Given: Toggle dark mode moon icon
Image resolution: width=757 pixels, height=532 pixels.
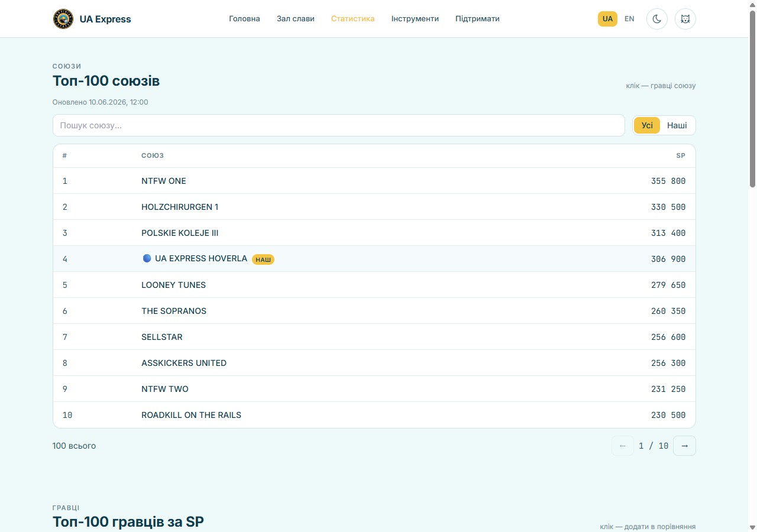Looking at the screenshot, I should (657, 19).
